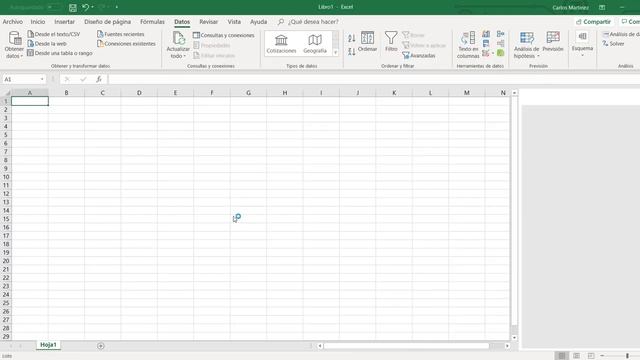
Task: Select row 10 header
Action: 6,177
